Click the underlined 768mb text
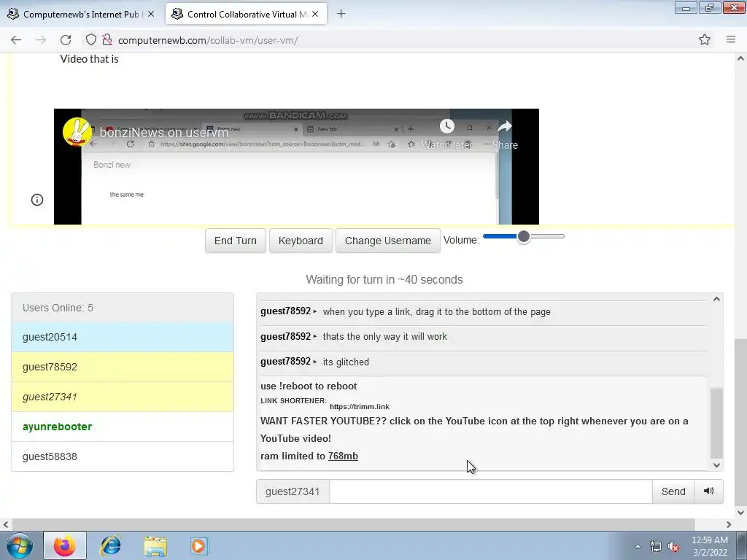This screenshot has width=747, height=560. [343, 456]
